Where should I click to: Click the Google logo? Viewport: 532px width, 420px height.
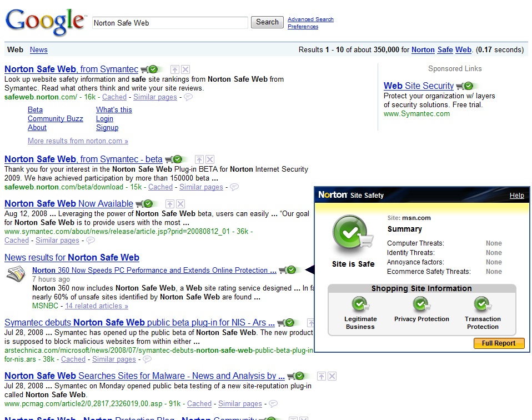point(46,22)
